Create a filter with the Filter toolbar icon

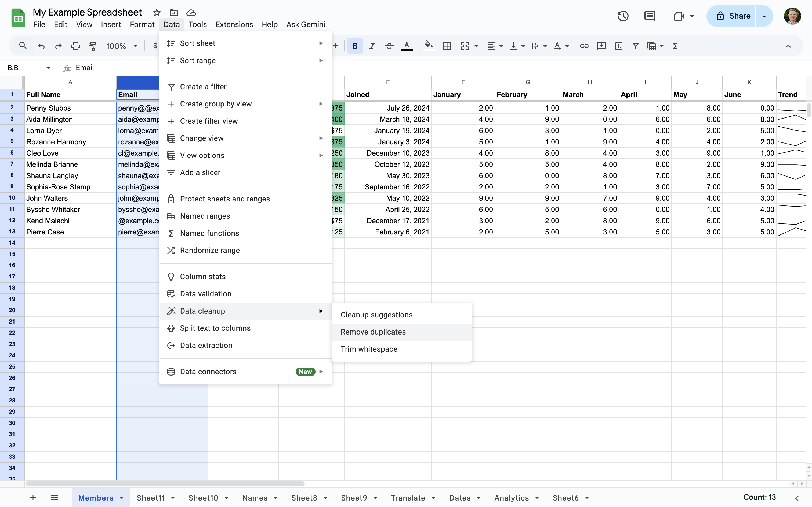(x=636, y=46)
